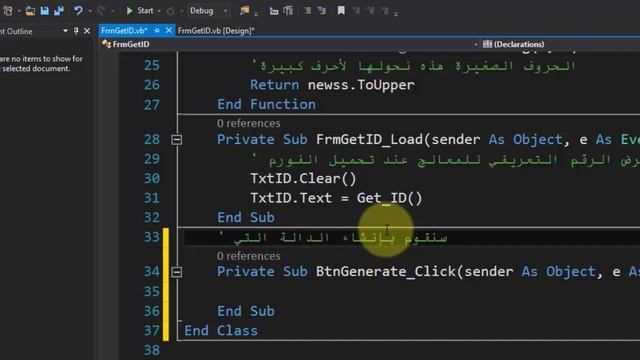Open the Undo history dropdown arrow
Image resolution: width=640 pixels, height=360 pixels.
coord(90,11)
